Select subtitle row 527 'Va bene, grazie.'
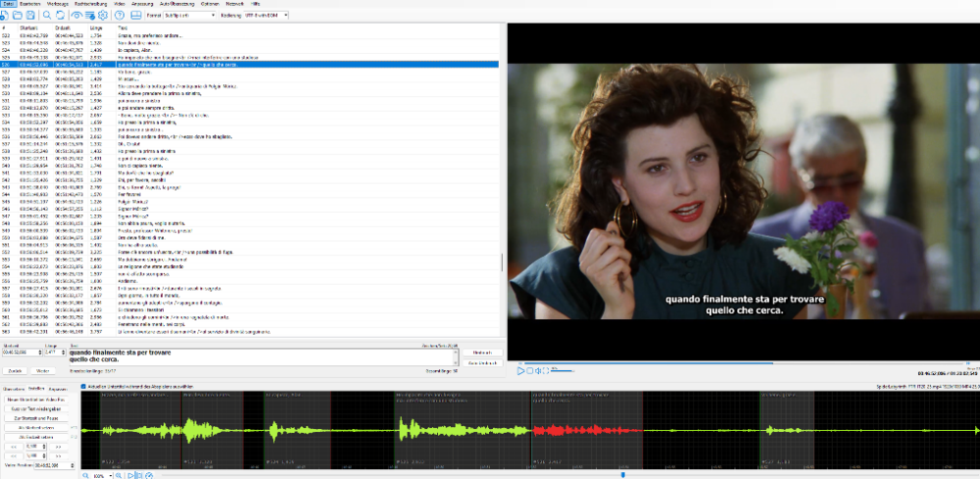The height and width of the screenshot is (479, 980). pos(250,72)
